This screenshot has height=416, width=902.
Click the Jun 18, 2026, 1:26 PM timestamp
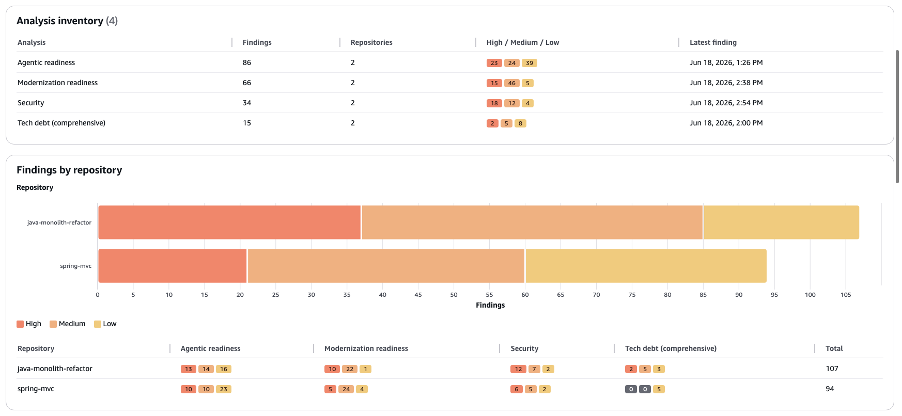pyautogui.click(x=726, y=63)
